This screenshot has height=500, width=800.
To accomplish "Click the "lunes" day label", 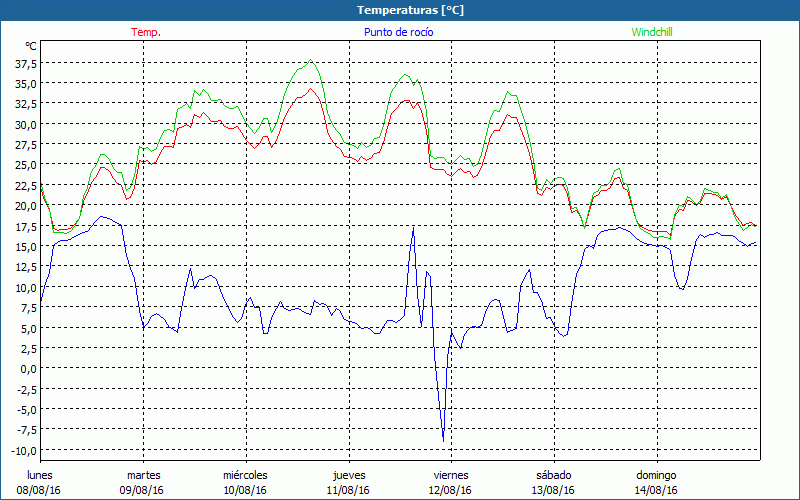I will 40,474.
